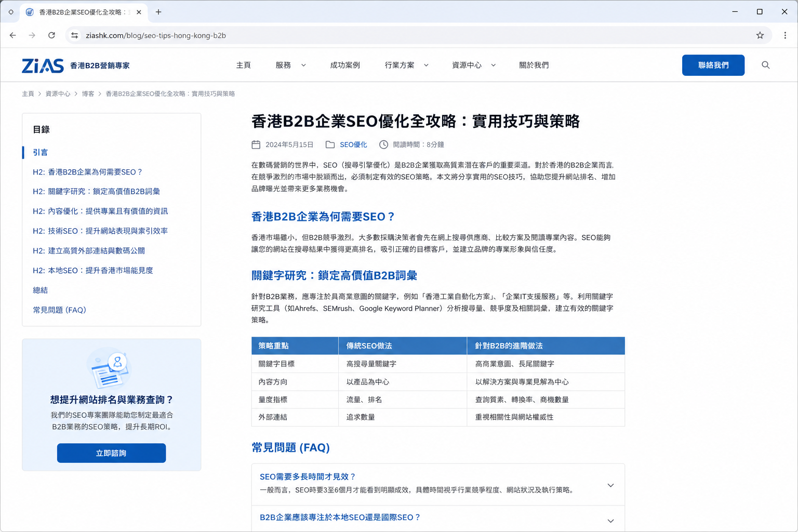Click the calendar icon beside 2024年5月15日
This screenshot has width=798, height=532.
(x=256, y=144)
